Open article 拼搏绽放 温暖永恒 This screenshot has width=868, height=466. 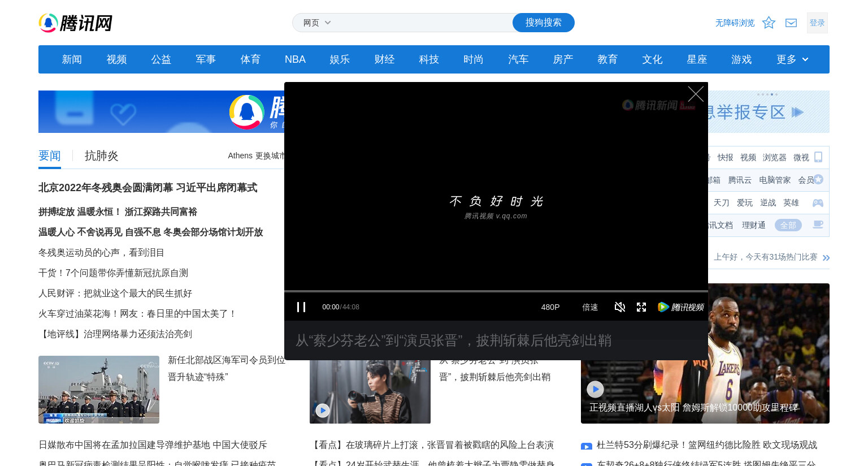pyautogui.click(x=118, y=212)
